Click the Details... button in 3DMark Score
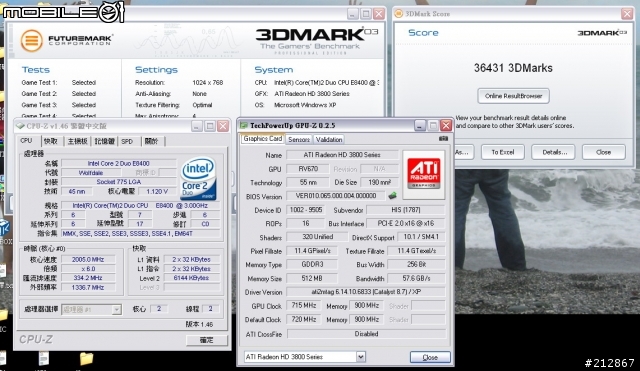The image size is (640, 371). click(553, 152)
